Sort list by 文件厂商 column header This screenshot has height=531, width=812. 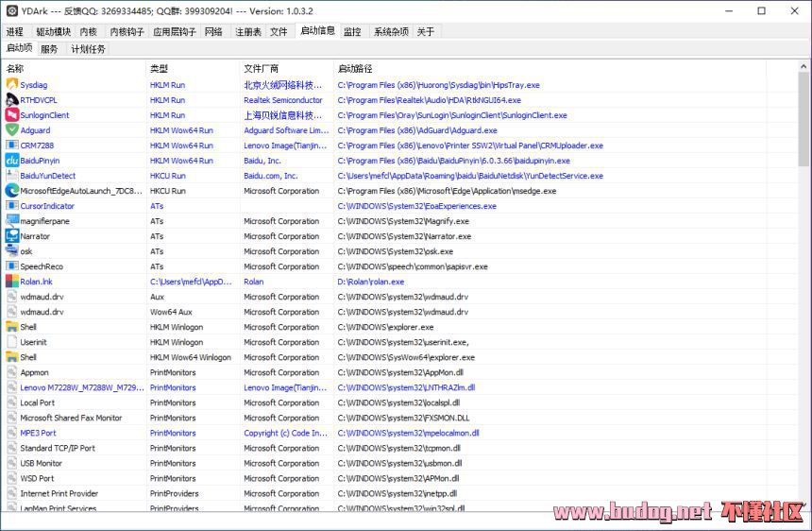[x=262, y=69]
